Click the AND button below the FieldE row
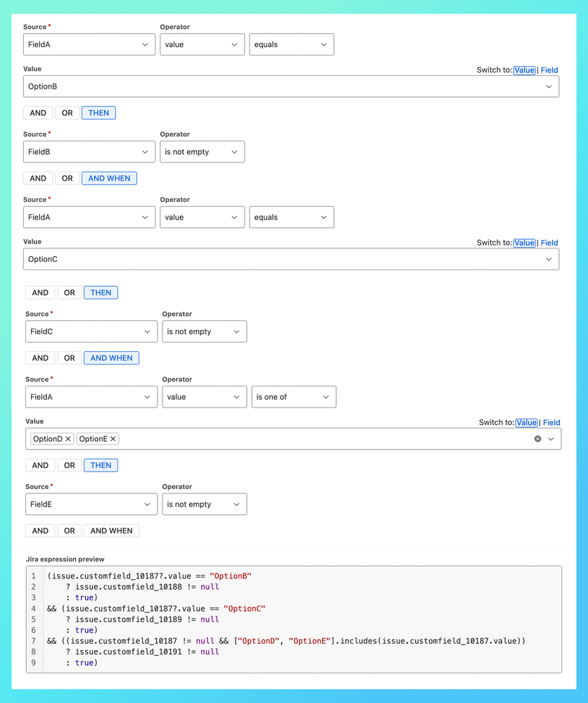The width and height of the screenshot is (588, 703). click(40, 531)
